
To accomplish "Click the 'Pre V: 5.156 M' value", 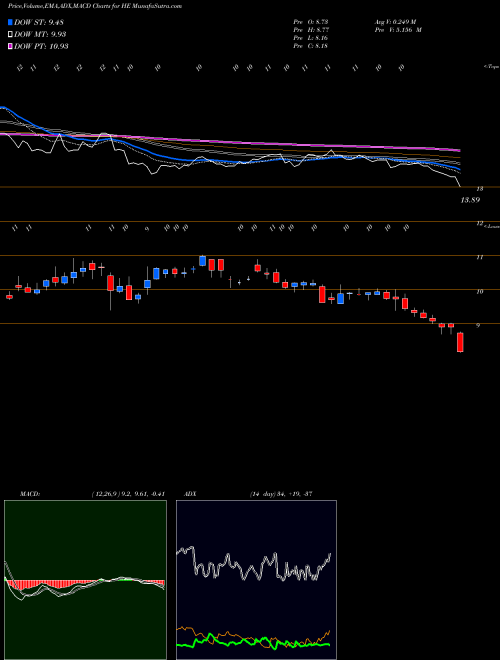I will [398, 30].
